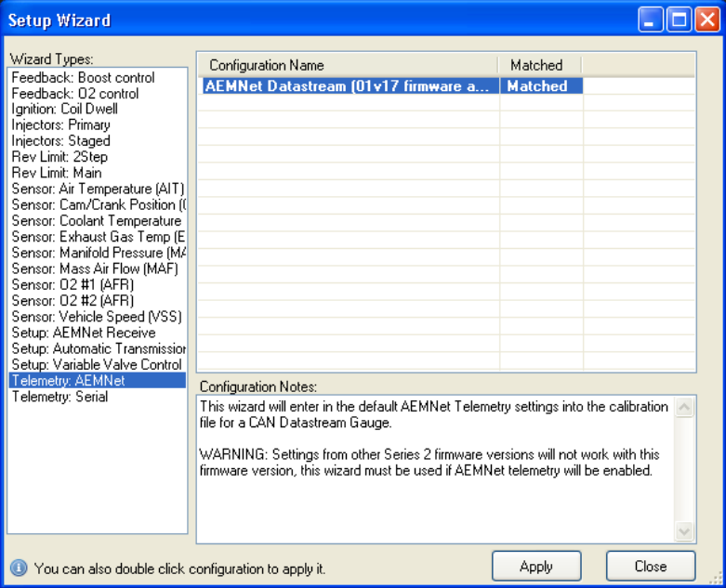Select Telemetry: Serial wizard type
The height and width of the screenshot is (588, 726).
[59, 397]
